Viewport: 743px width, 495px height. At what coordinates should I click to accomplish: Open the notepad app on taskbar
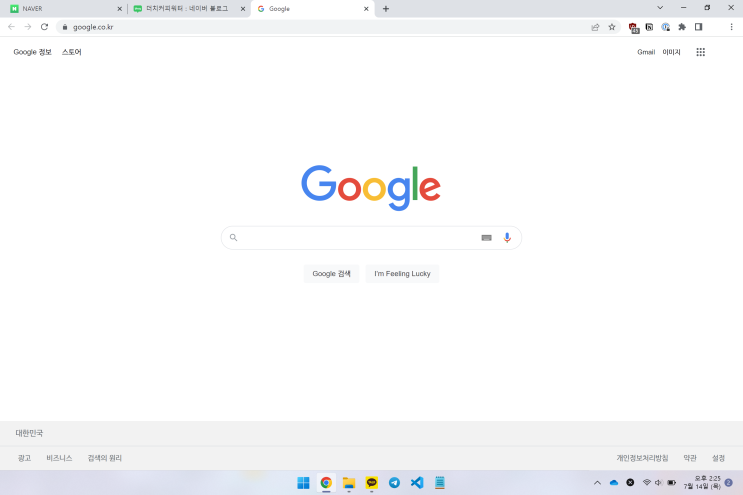[440, 483]
